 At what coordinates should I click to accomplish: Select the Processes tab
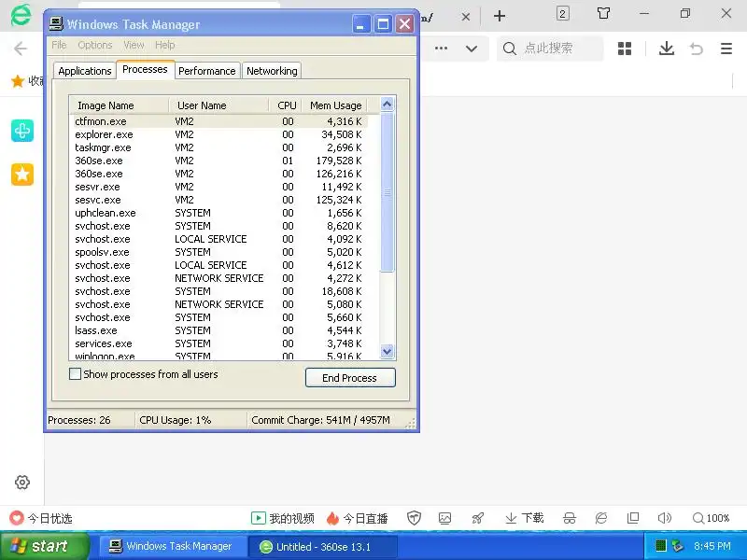[x=145, y=69]
